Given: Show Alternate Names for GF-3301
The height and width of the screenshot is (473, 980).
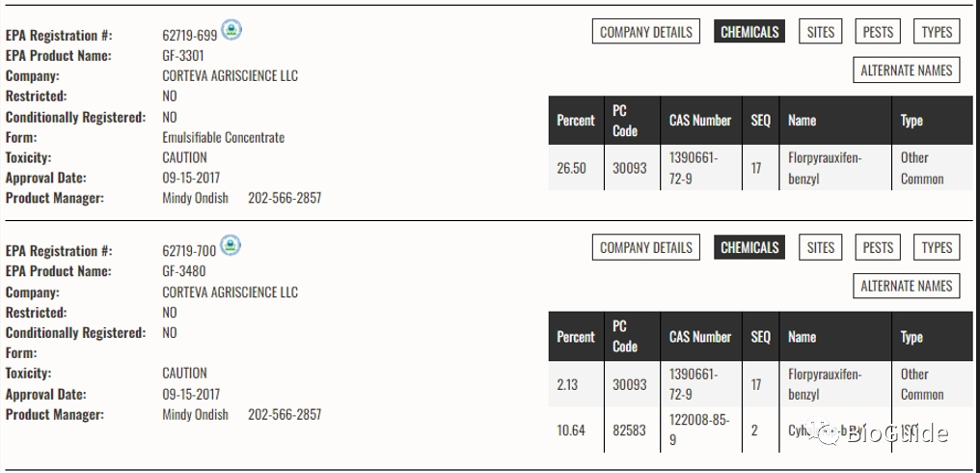Looking at the screenshot, I should coord(907,70).
